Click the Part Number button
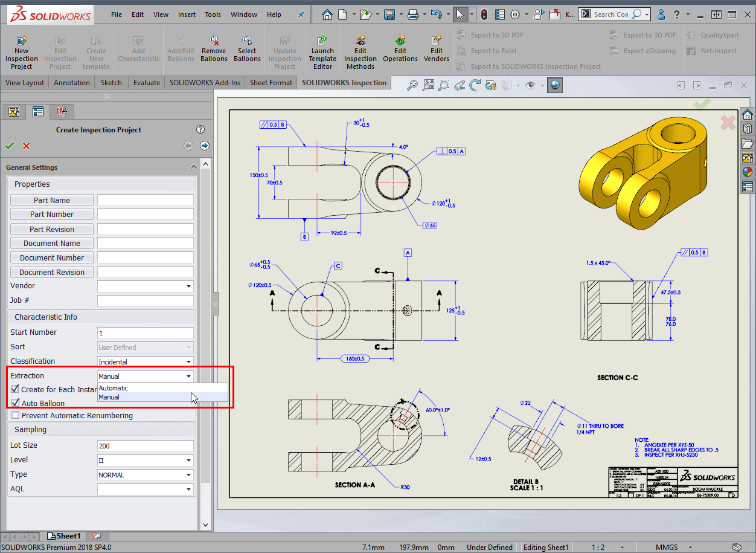 (52, 215)
